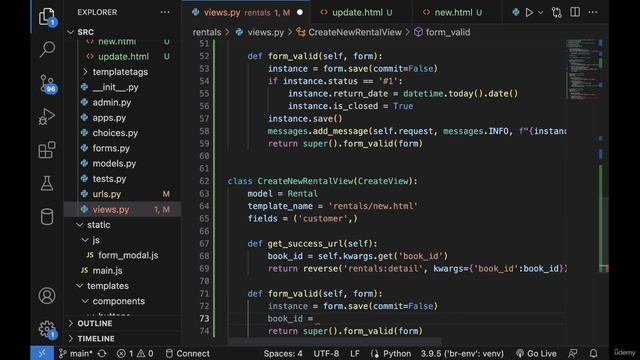
Task: Open main.js in the explorer
Action: pyautogui.click(x=107, y=270)
